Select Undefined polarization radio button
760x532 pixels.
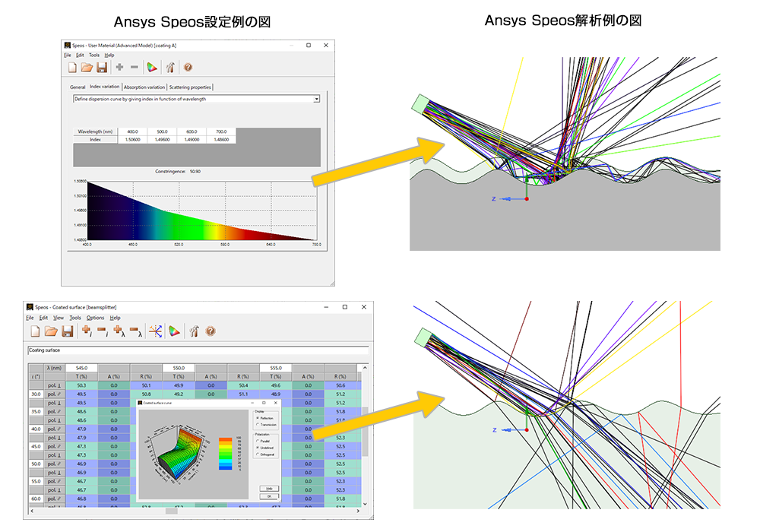258,448
